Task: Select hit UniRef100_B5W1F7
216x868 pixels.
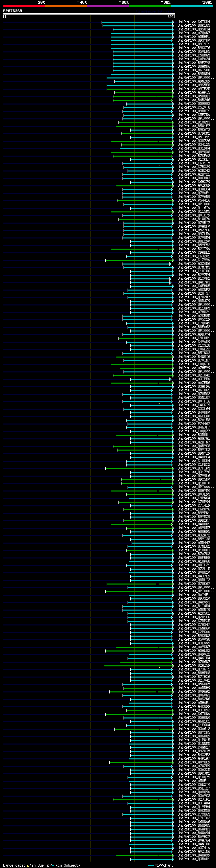Action: [x=194, y=126]
